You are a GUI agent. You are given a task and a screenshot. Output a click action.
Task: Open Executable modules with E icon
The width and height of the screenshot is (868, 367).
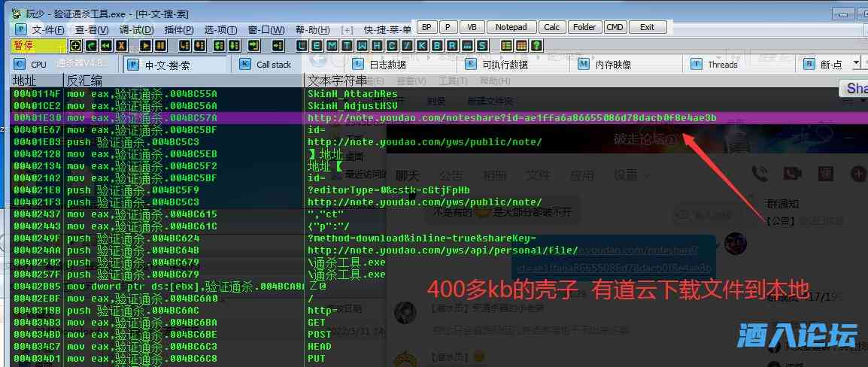tap(317, 45)
